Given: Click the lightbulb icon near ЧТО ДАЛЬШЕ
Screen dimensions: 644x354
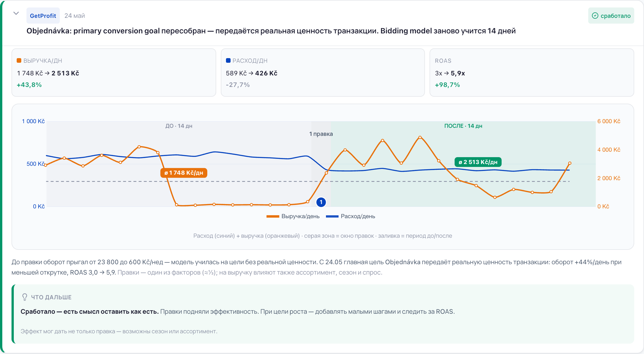Looking at the screenshot, I should [25, 297].
